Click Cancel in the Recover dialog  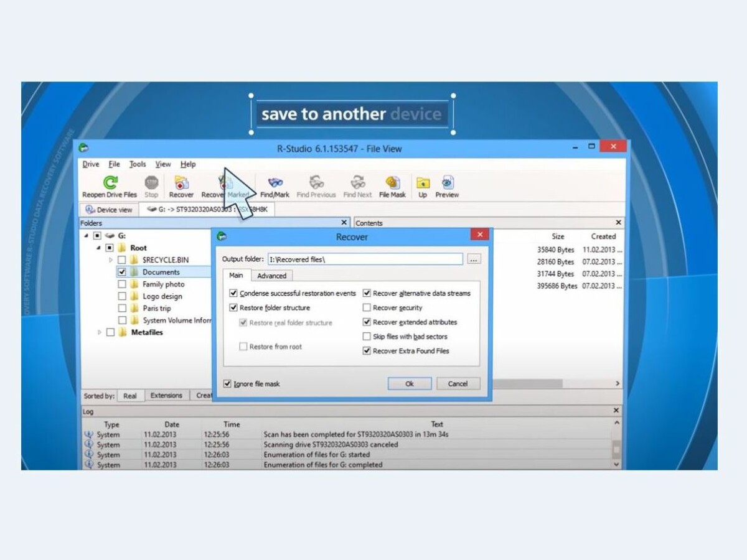pyautogui.click(x=458, y=384)
